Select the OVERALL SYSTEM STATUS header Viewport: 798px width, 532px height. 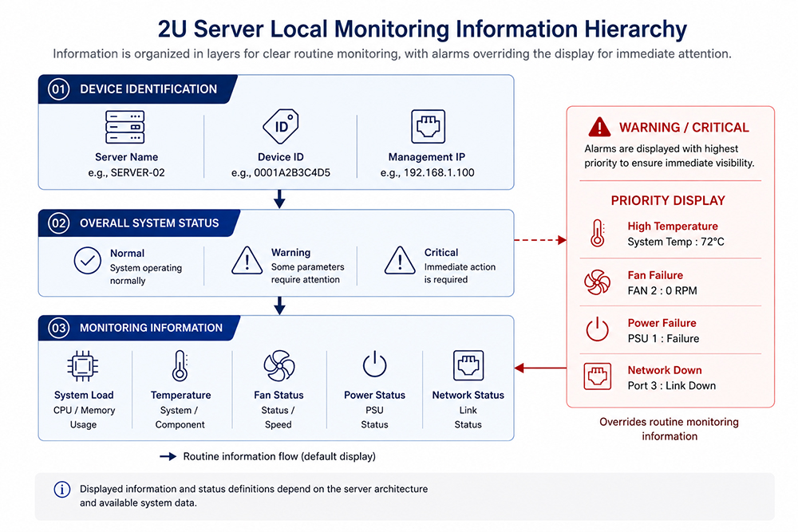pos(149,223)
